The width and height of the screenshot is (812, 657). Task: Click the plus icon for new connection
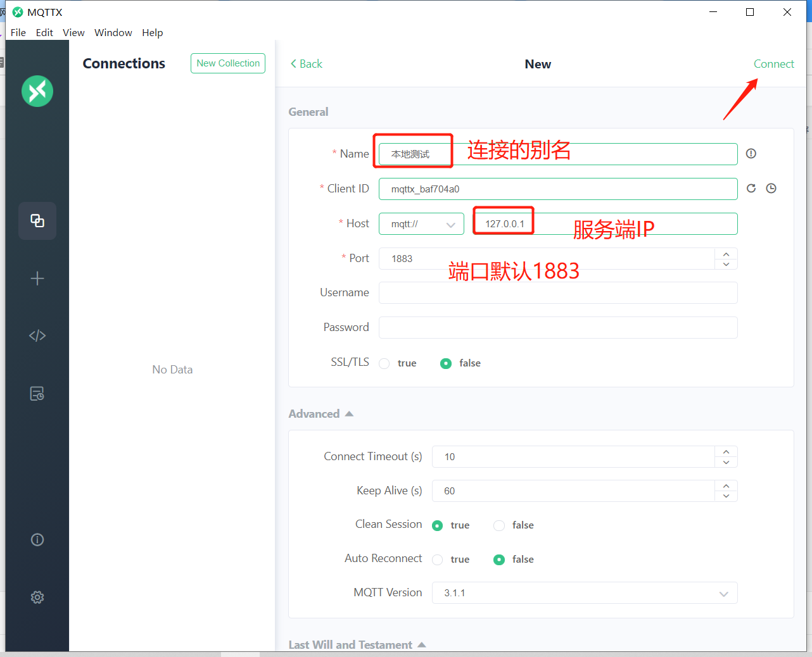pyautogui.click(x=37, y=278)
